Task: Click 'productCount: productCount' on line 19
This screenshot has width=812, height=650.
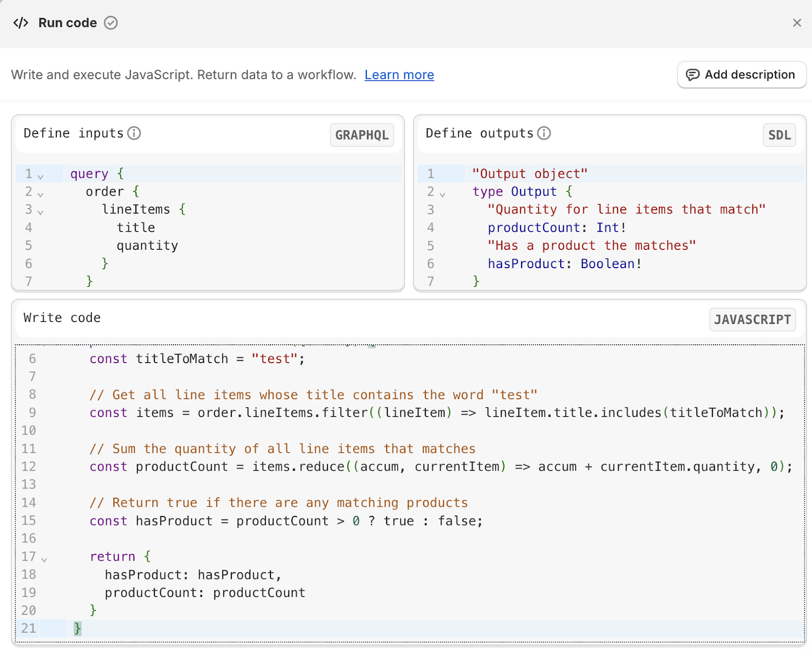Action: coord(205,593)
